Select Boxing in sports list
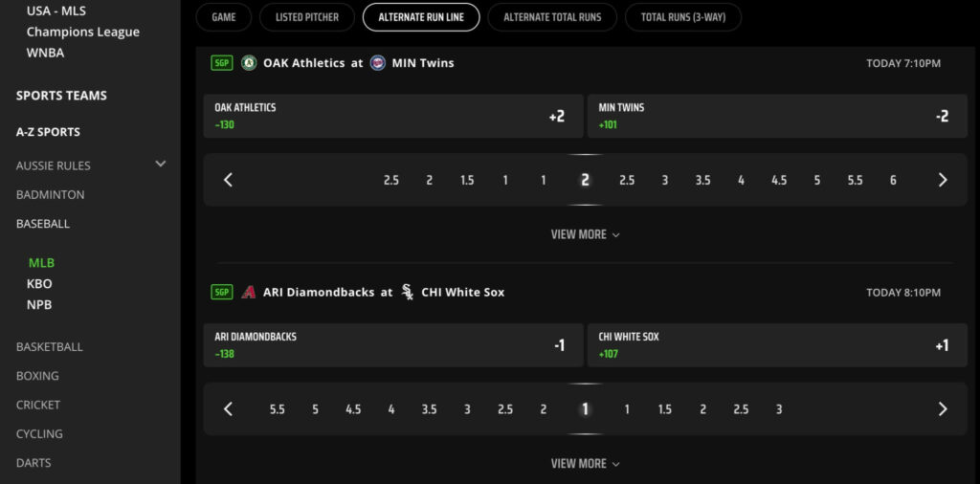The height and width of the screenshot is (484, 980). 37,376
